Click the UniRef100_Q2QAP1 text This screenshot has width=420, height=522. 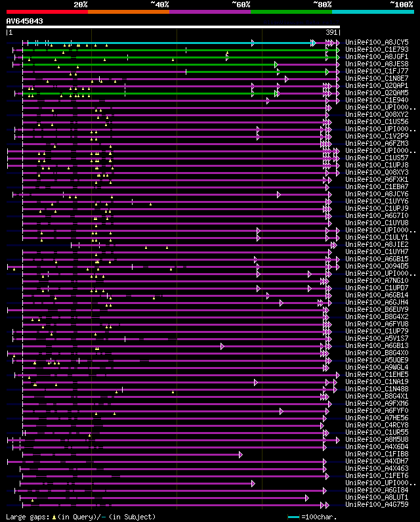point(377,85)
